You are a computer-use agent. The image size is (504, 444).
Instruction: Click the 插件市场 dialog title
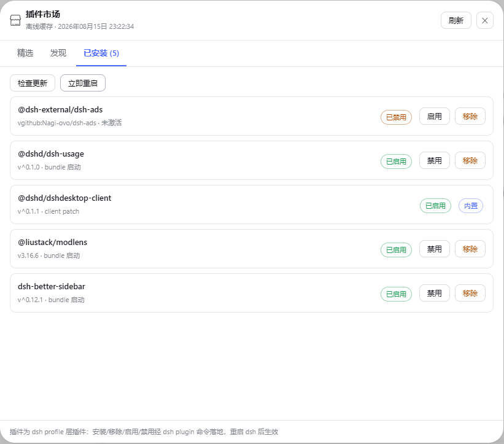point(43,14)
